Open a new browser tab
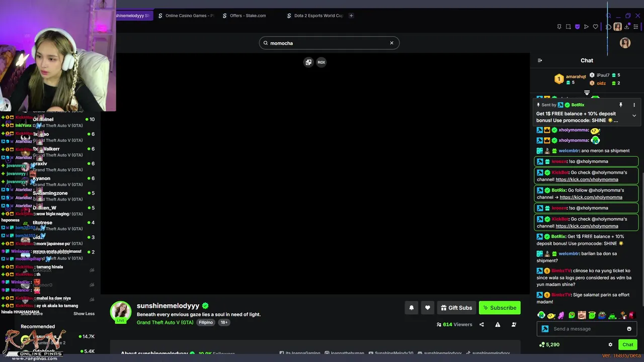644x362 pixels. [351, 16]
